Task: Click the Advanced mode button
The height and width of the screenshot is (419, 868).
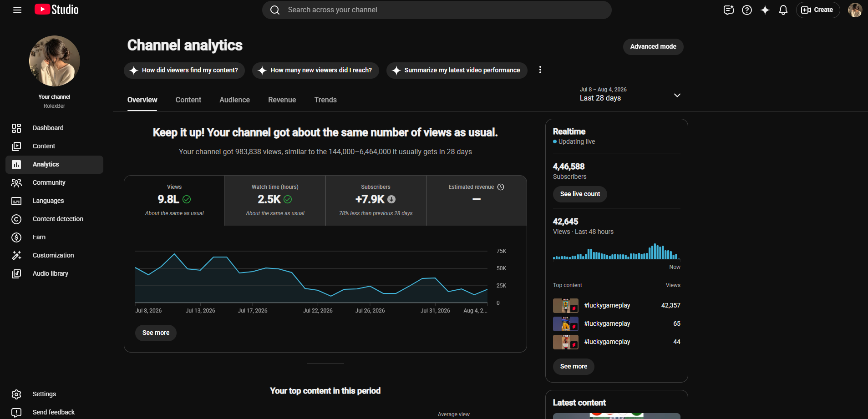Action: (653, 47)
